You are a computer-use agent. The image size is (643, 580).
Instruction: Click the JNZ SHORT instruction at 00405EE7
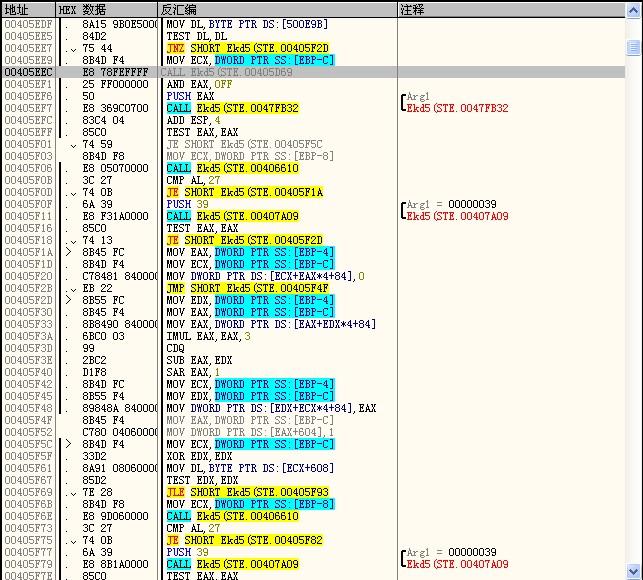click(x=247, y=48)
